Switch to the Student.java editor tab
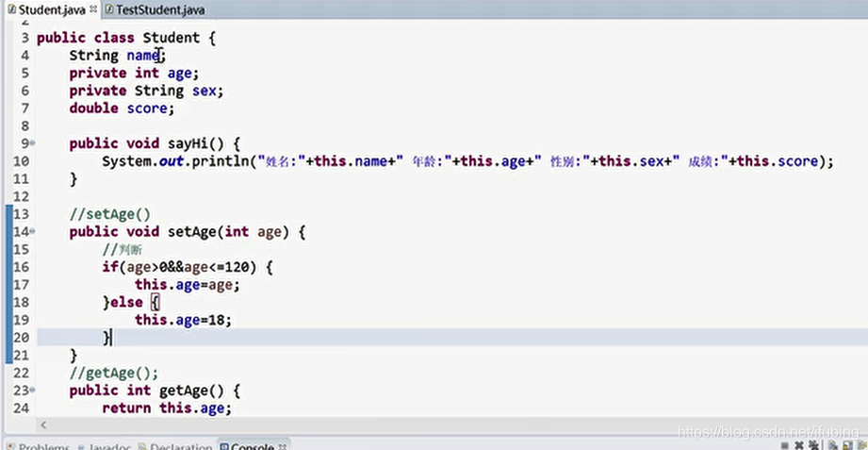The width and height of the screenshot is (868, 450). pyautogui.click(x=50, y=9)
